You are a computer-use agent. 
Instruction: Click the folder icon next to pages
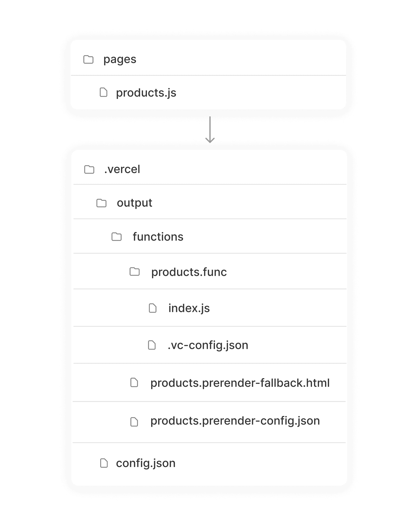[88, 59]
